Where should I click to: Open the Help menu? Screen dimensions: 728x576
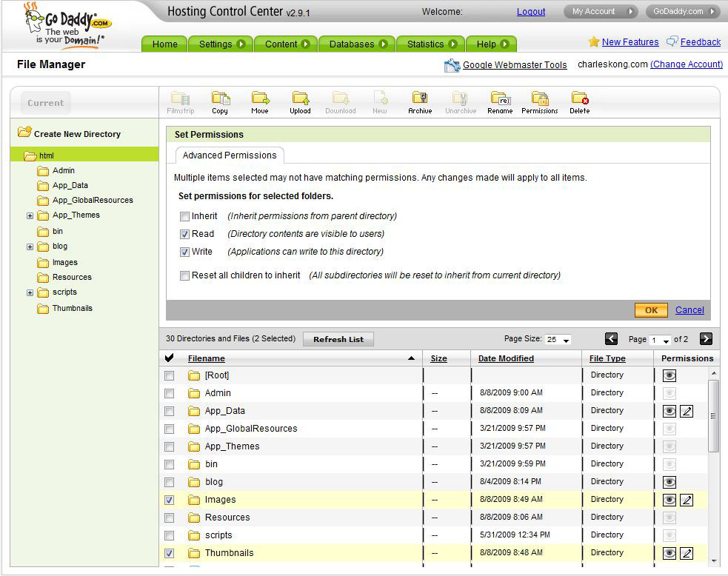point(492,44)
